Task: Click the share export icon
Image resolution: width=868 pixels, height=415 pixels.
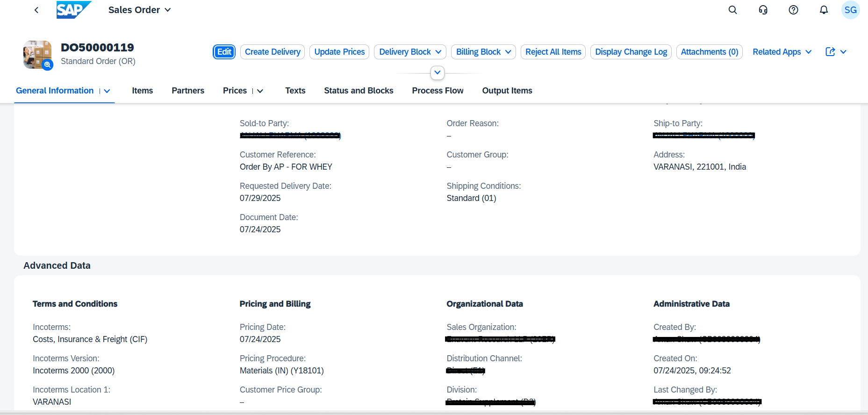Action: coord(830,52)
